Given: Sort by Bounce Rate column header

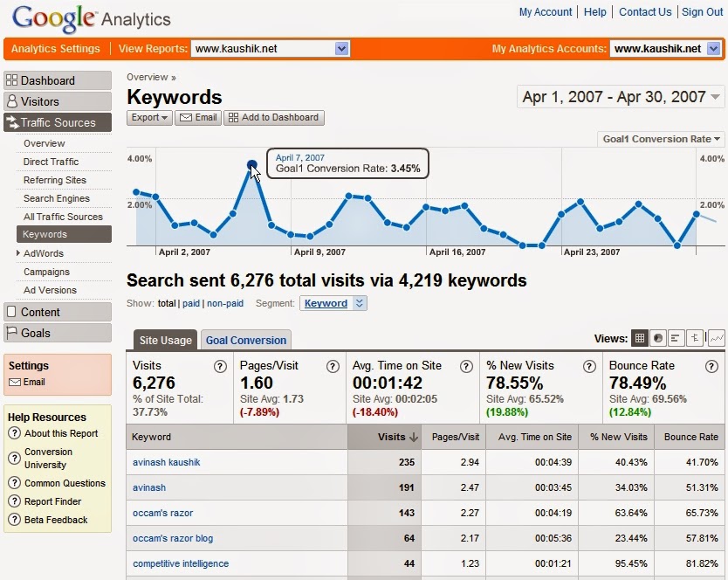Looking at the screenshot, I should (x=690, y=437).
